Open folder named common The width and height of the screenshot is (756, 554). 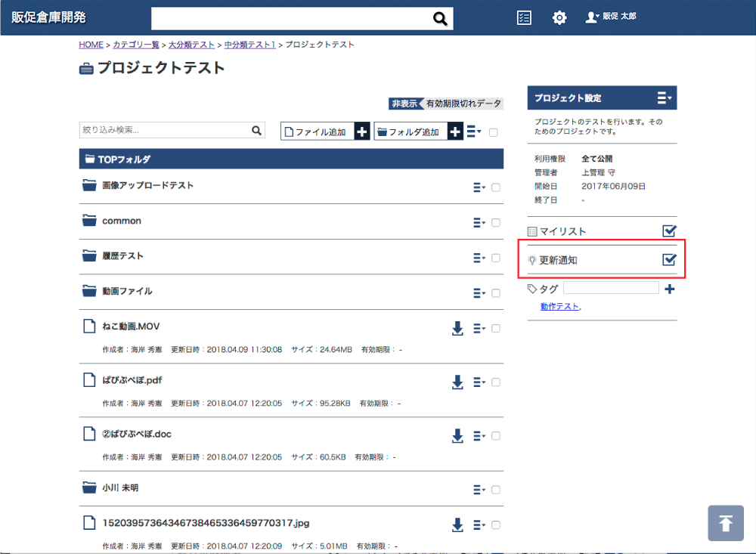[122, 221]
